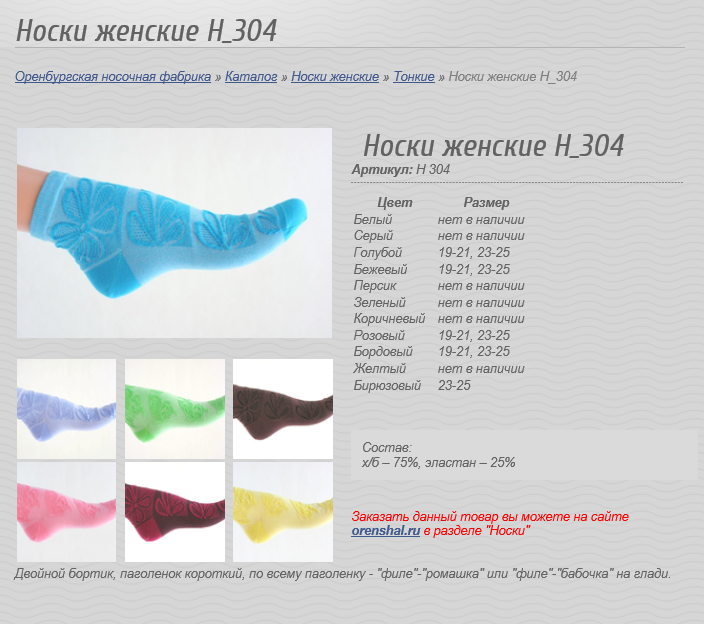Click the Размер column header
This screenshot has height=624, width=704.
pos(486,202)
